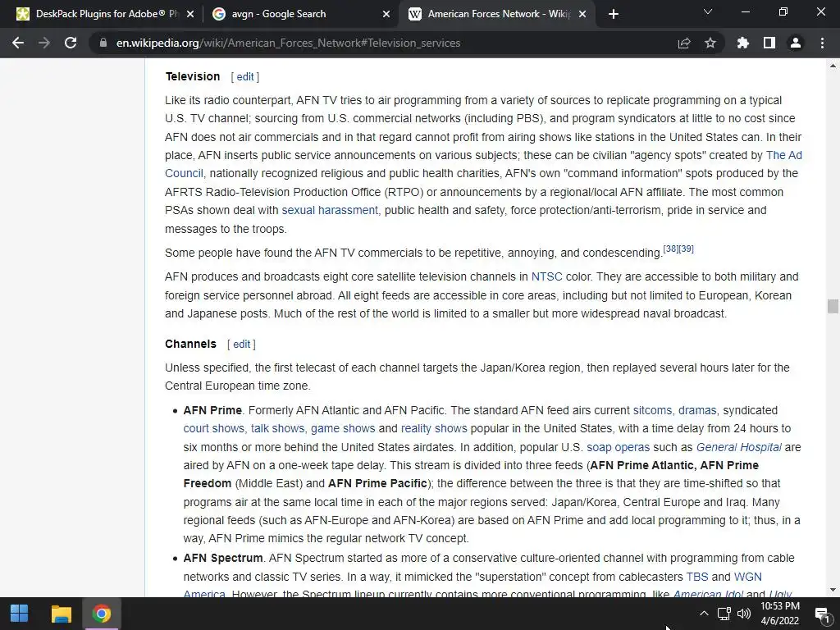Open a new browser tab
840x630 pixels.
(x=614, y=14)
